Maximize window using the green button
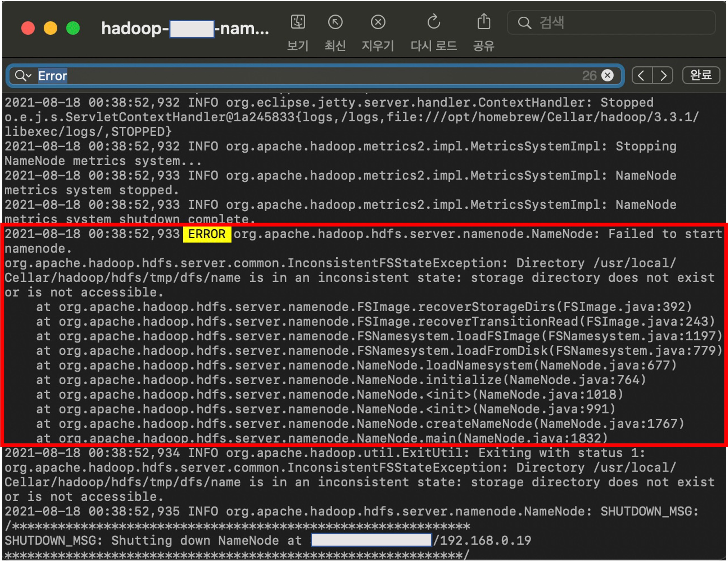The width and height of the screenshot is (728, 561). (73, 28)
